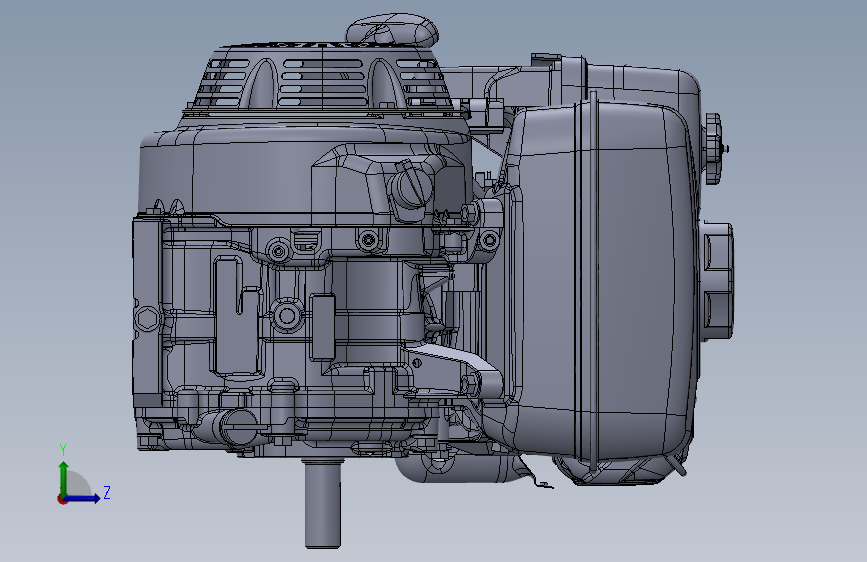This screenshot has height=562, width=867.
Task: Select the vertical crankshaft output shaft
Action: tap(322, 502)
